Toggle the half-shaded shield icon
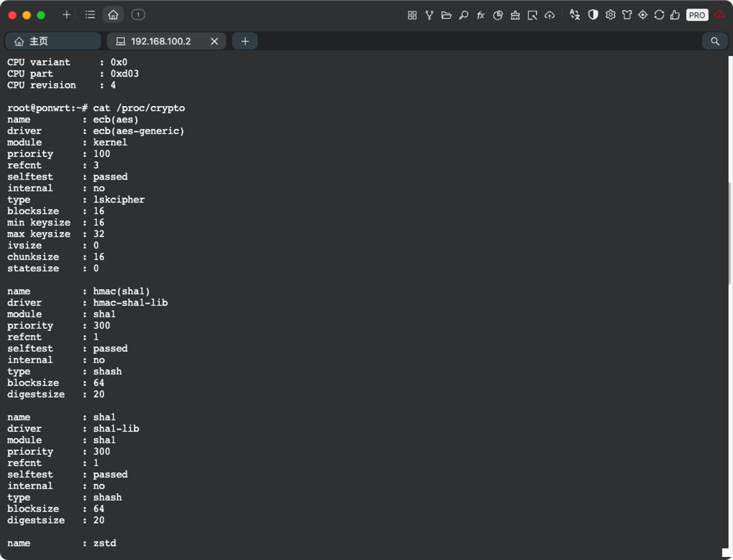Viewport: 733px width, 560px height. 593,15
